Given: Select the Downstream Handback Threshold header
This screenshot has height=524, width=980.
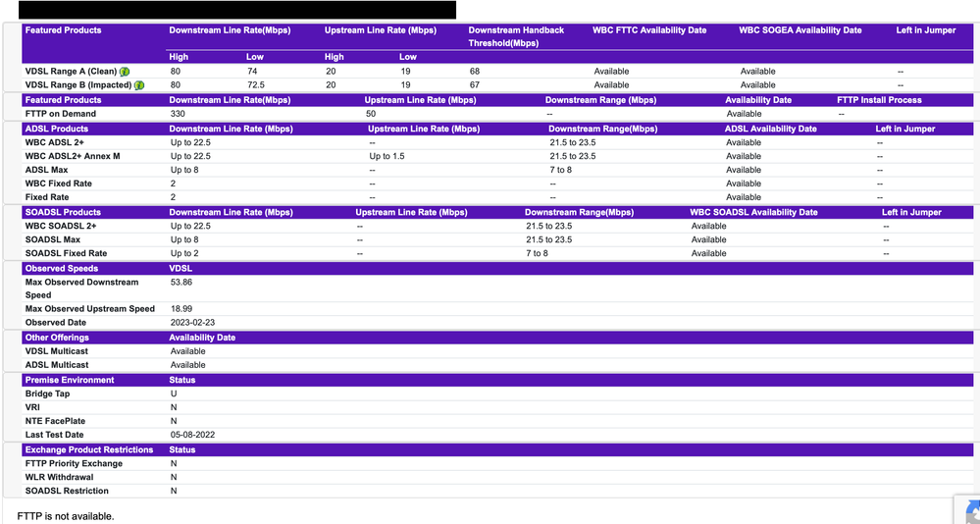Looking at the screenshot, I should [x=516, y=36].
